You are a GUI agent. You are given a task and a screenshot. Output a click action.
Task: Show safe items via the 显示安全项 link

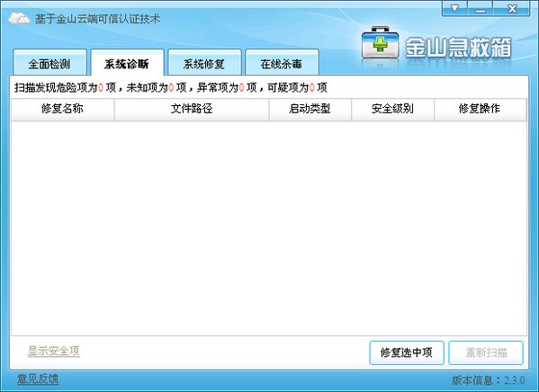tap(54, 352)
